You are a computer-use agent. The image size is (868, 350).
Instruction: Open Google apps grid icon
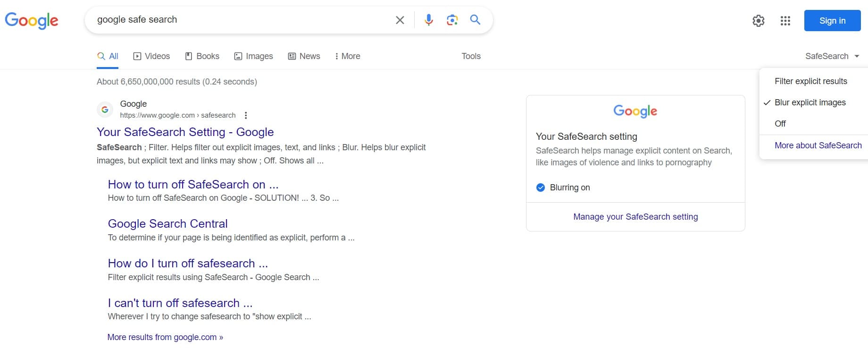(785, 21)
